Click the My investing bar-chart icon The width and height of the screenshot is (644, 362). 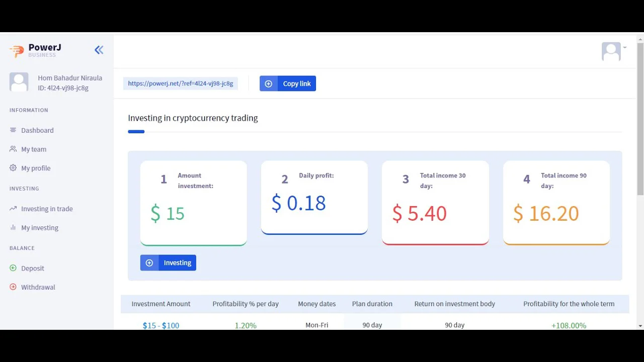click(13, 228)
